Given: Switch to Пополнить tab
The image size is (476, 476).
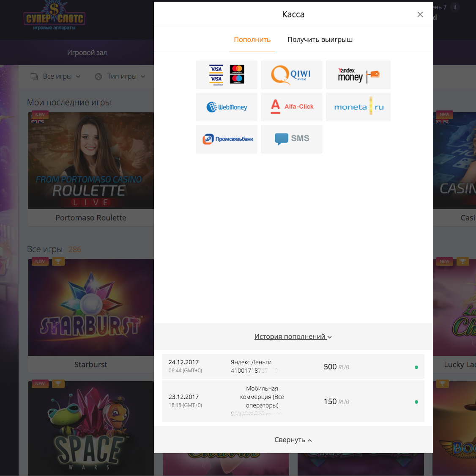Looking at the screenshot, I should point(252,39).
